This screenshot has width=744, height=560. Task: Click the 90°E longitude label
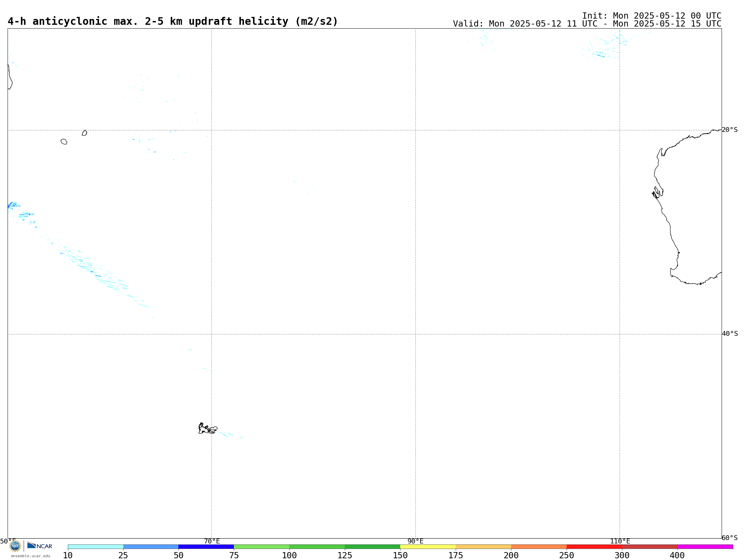(x=416, y=541)
